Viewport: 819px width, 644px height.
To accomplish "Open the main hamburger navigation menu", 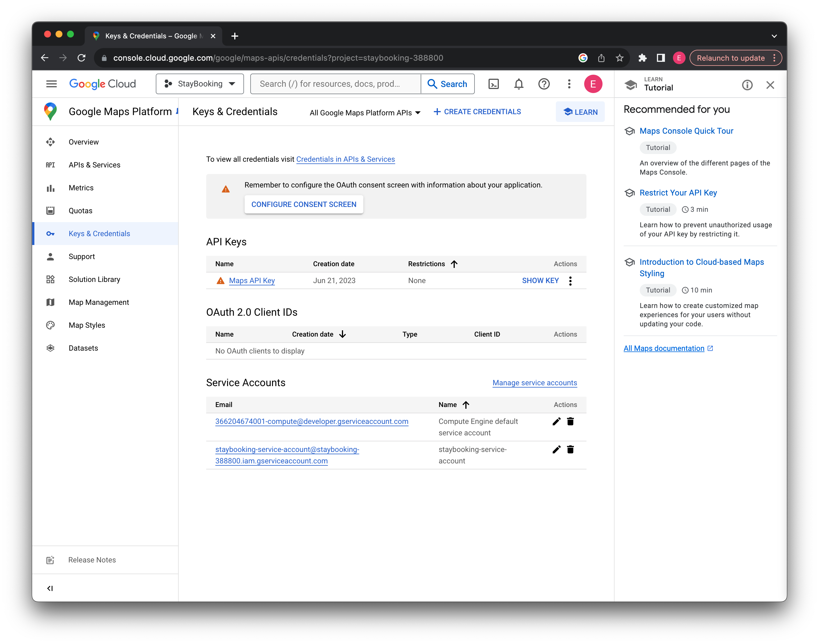I will [x=51, y=84].
